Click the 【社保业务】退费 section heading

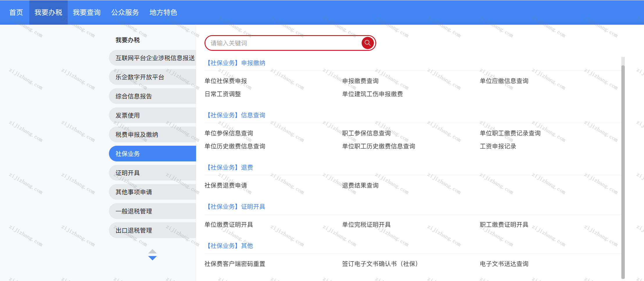[x=229, y=167]
